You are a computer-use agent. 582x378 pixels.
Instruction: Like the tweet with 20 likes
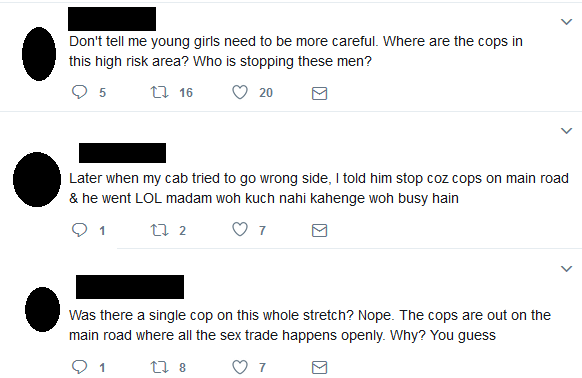pos(240,92)
